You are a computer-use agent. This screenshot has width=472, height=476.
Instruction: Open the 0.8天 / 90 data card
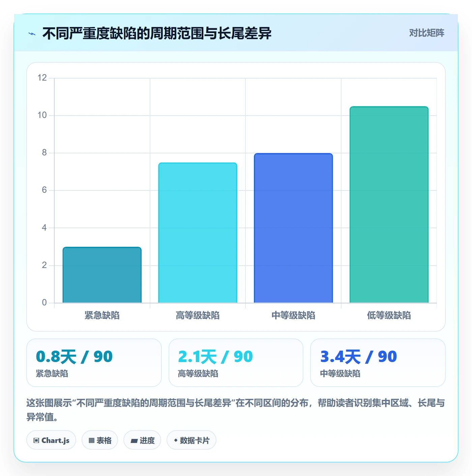94,363
